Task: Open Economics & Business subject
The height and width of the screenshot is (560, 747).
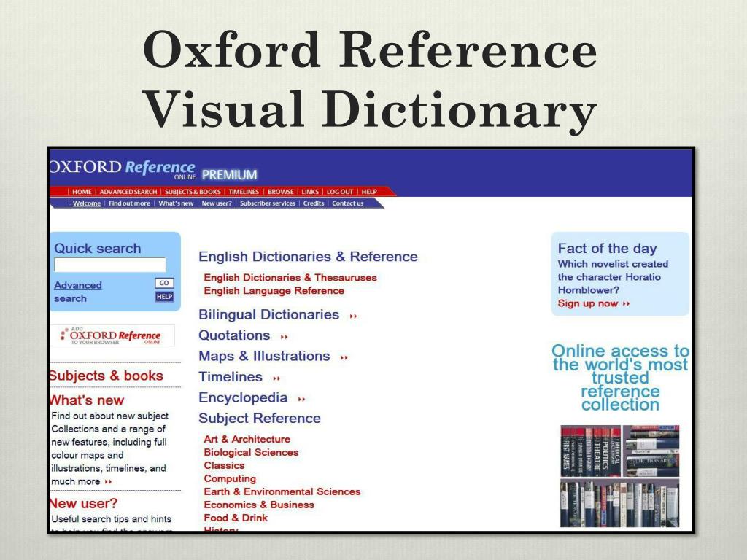Action: click(259, 505)
